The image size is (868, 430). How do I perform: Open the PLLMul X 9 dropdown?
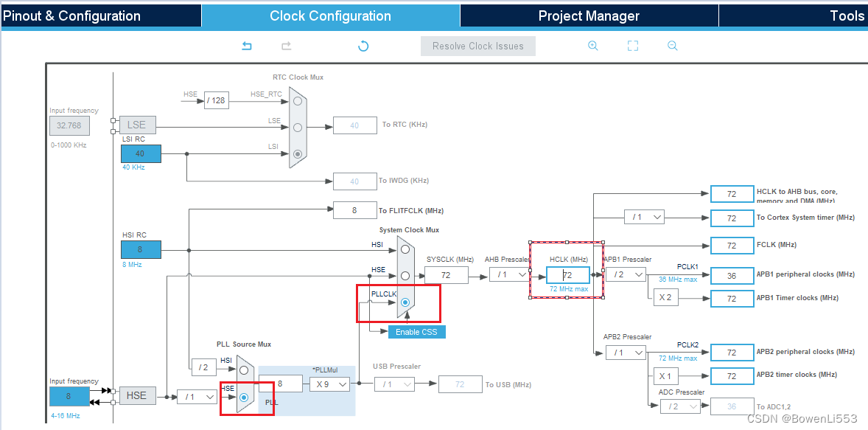[x=330, y=384]
